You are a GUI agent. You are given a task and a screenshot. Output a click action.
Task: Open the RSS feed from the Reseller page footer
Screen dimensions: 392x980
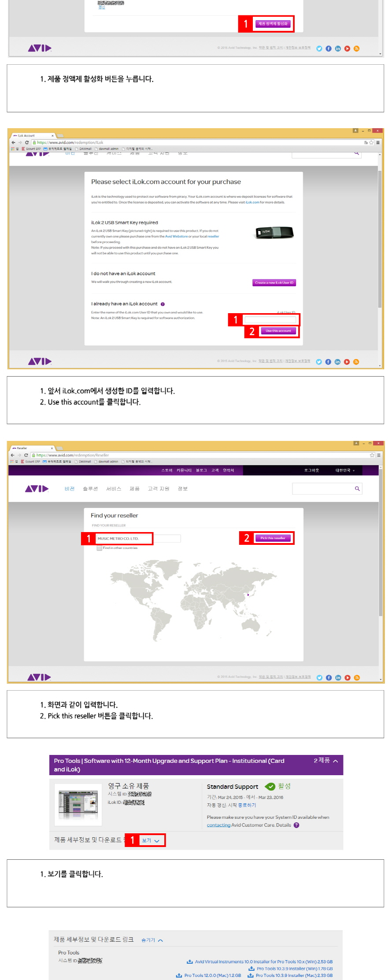pos(357,677)
